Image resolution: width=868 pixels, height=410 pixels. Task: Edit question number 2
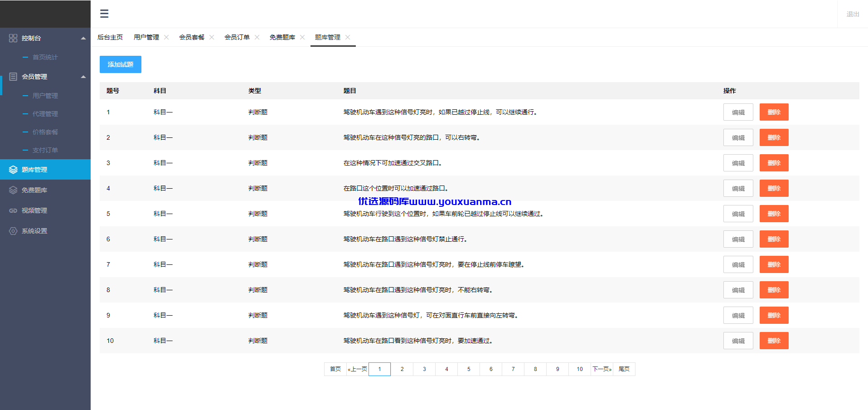738,137
